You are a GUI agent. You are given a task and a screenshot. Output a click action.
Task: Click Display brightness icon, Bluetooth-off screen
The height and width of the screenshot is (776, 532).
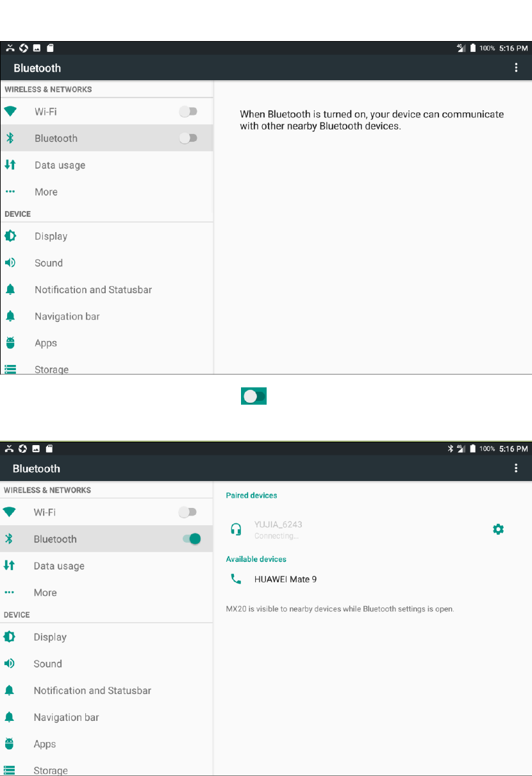point(10,236)
